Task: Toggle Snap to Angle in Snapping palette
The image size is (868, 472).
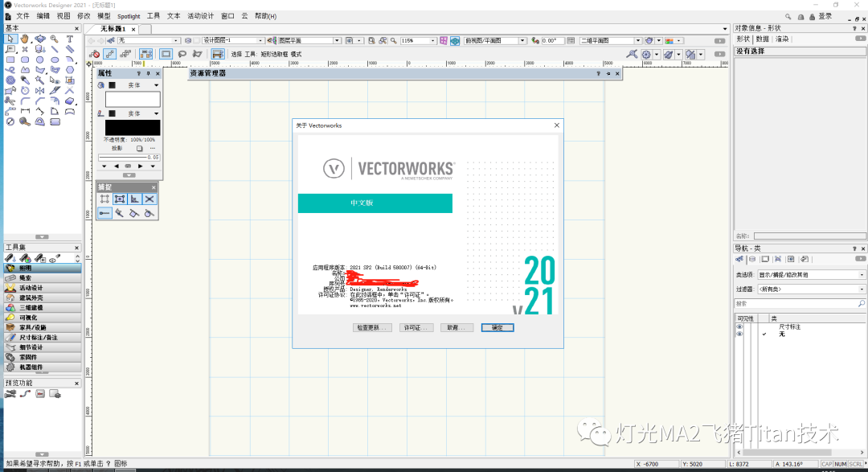Action: coord(134,199)
